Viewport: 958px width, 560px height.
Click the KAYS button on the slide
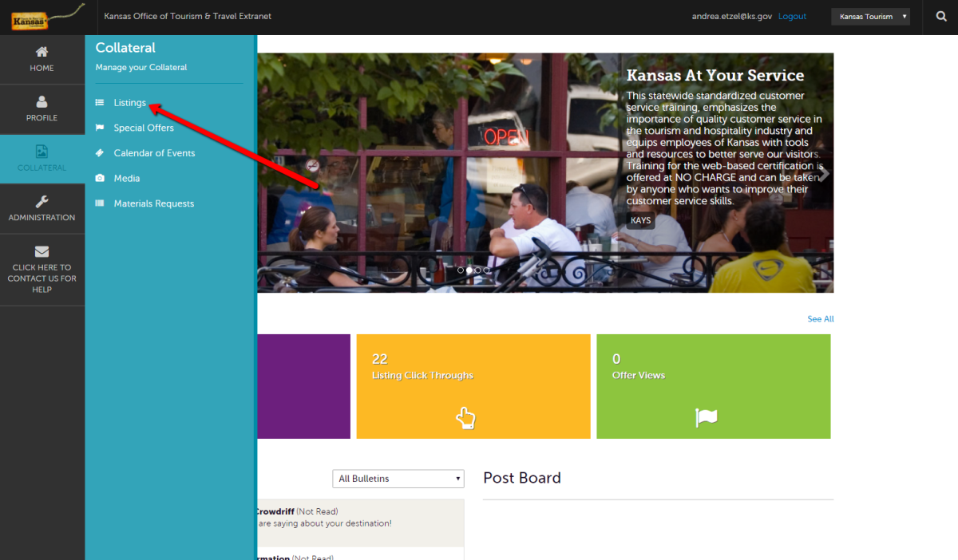point(640,221)
